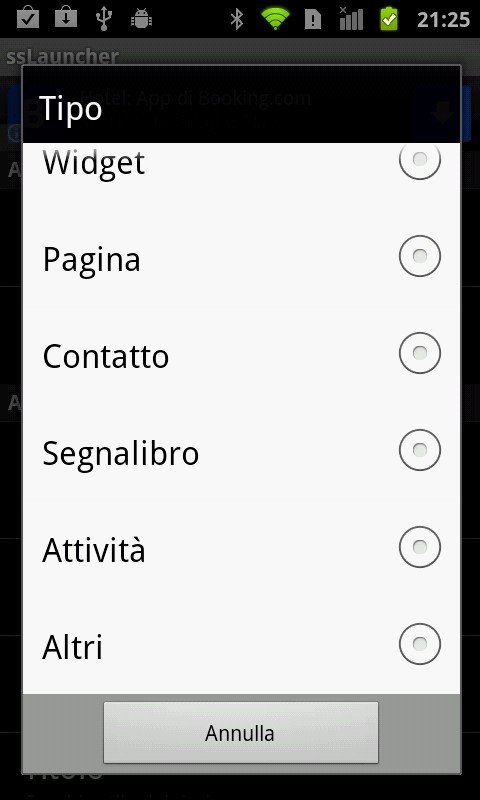Viewport: 480px width, 800px height.
Task: Choose the Altri radio option
Action: pos(419,644)
